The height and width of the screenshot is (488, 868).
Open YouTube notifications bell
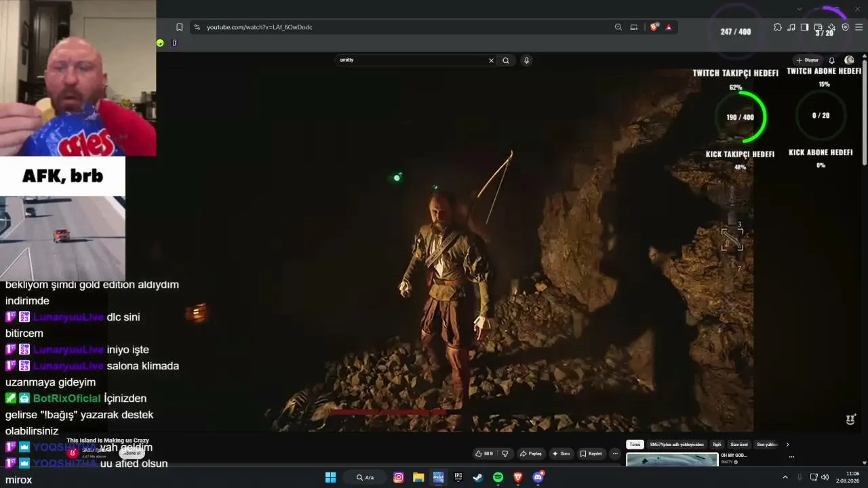832,60
